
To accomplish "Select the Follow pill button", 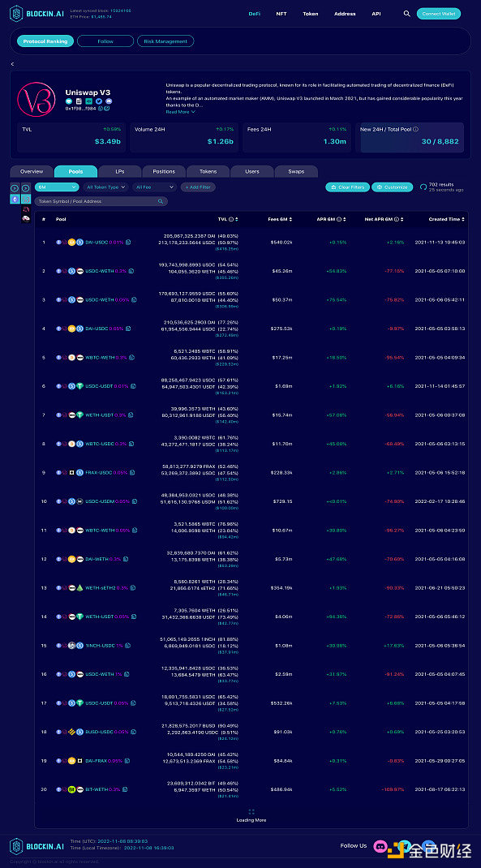I will pos(105,41).
